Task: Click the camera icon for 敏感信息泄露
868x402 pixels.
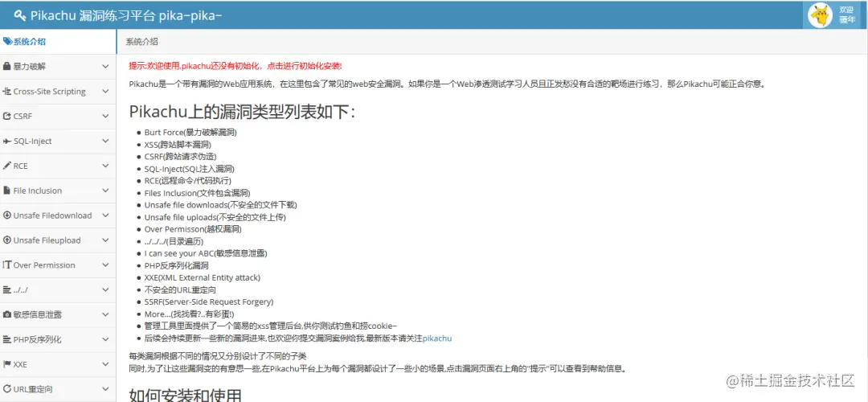Action: point(7,314)
